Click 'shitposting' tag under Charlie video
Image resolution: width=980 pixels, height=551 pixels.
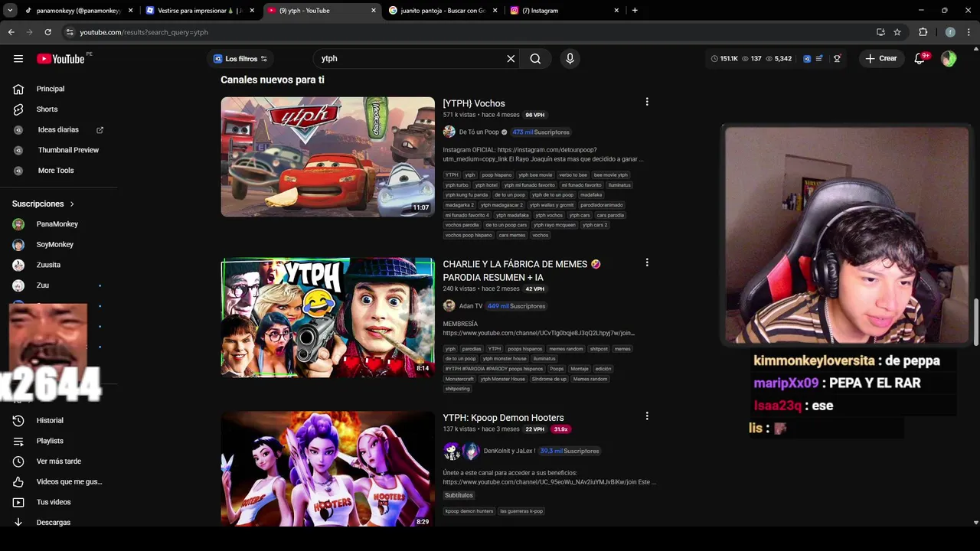457,389
